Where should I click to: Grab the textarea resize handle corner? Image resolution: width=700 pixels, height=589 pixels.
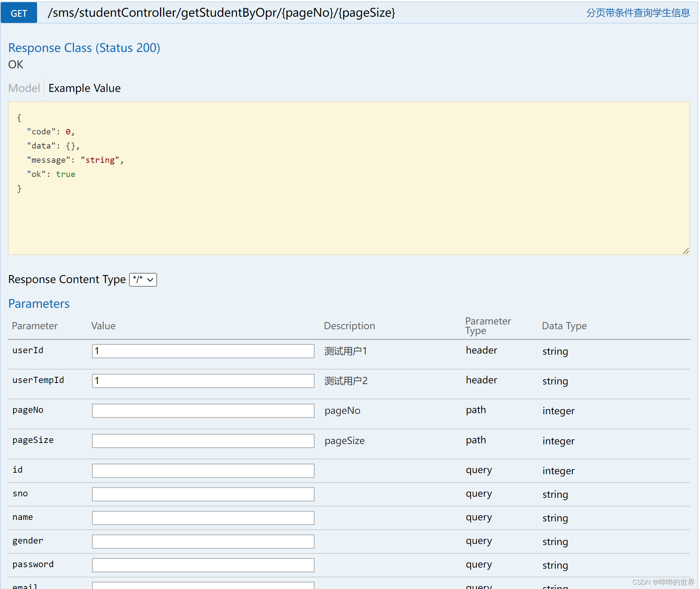click(x=686, y=251)
